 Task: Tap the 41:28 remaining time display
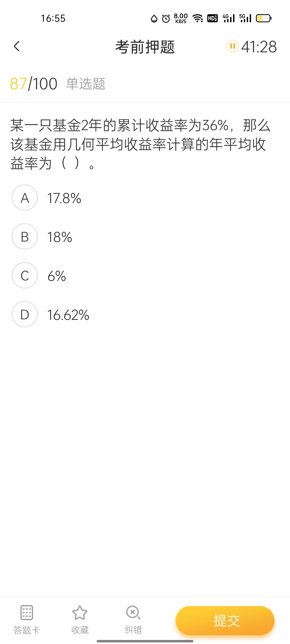(259, 47)
